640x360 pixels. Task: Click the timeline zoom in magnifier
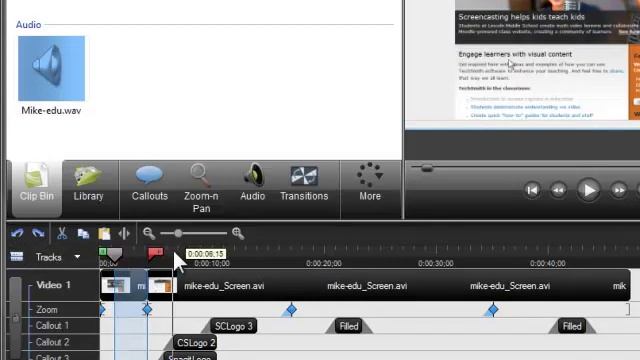coord(238,233)
